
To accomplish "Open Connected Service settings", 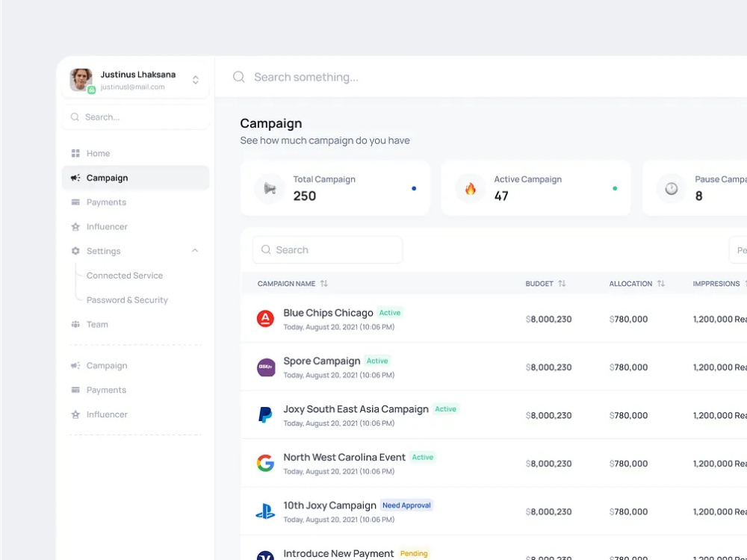I will point(125,276).
